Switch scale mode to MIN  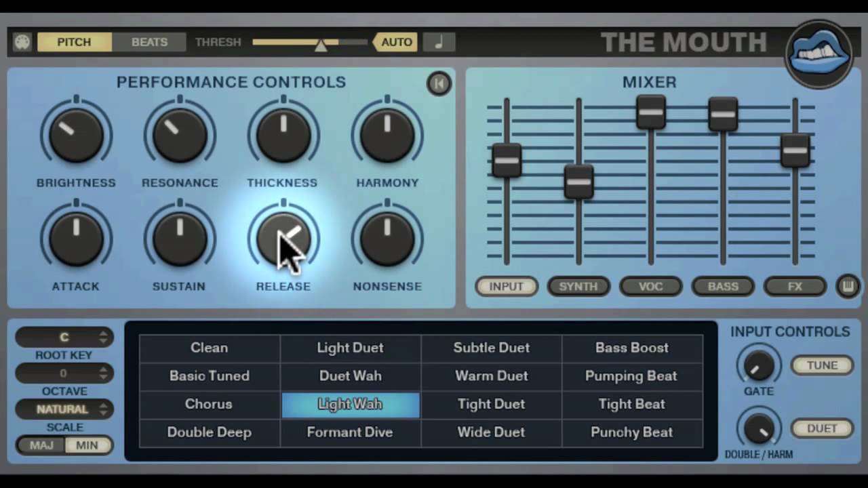(87, 445)
